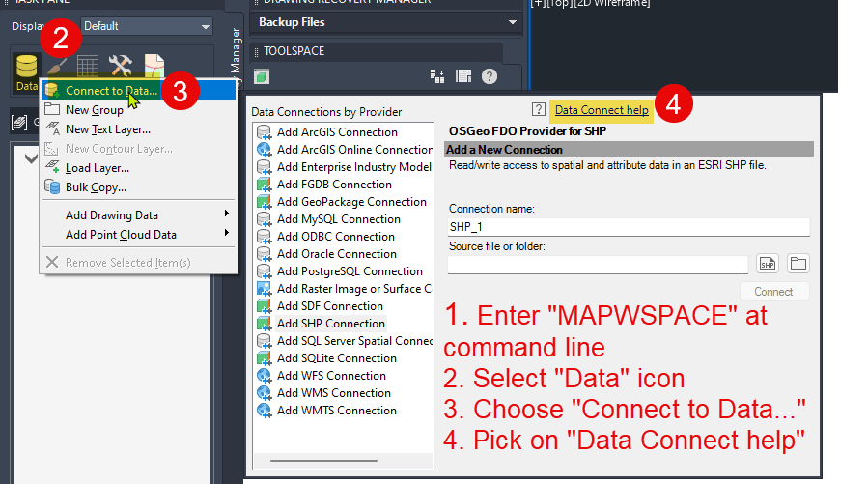Choose New Group menu entry
The width and height of the screenshot is (868, 484).
(138, 109)
